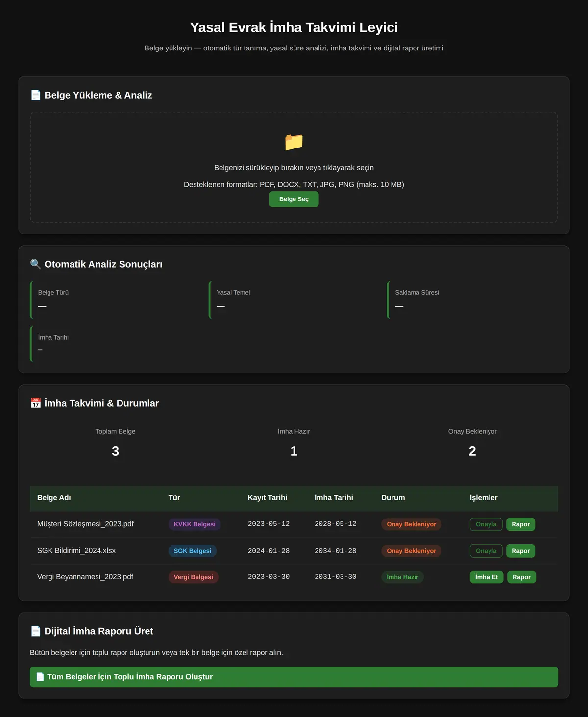Click Onay Bekleniyor status of SGK Bildirimi_2024.xlsx
The height and width of the screenshot is (717, 588).
tap(412, 551)
